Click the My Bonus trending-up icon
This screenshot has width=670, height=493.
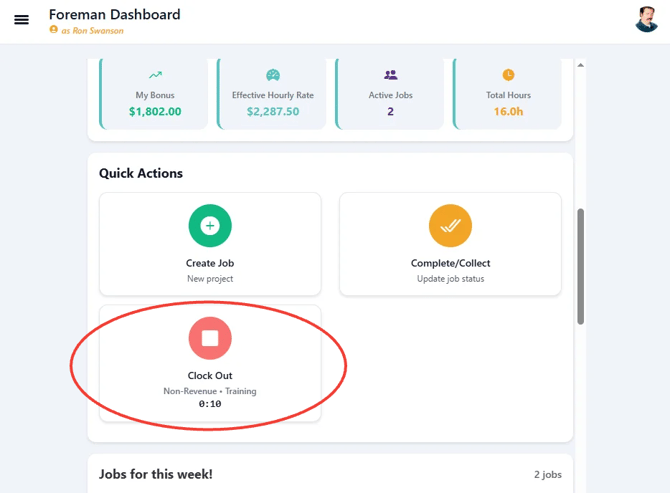[155, 75]
